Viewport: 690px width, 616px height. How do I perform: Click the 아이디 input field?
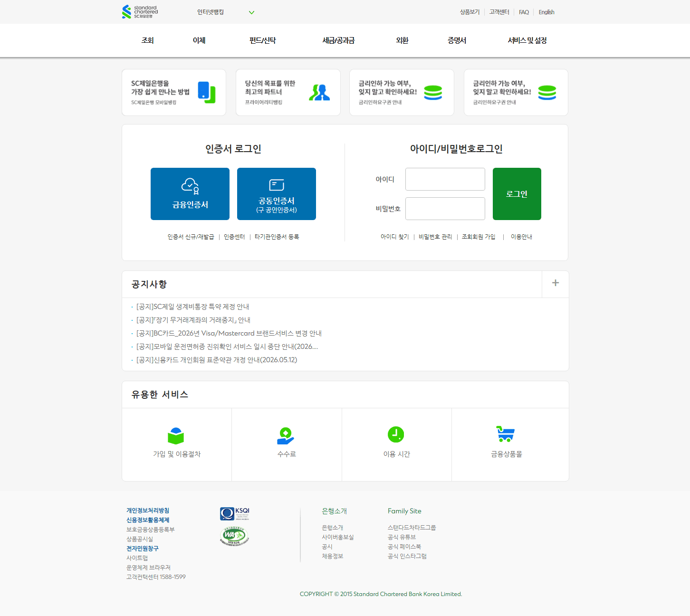pos(445,179)
